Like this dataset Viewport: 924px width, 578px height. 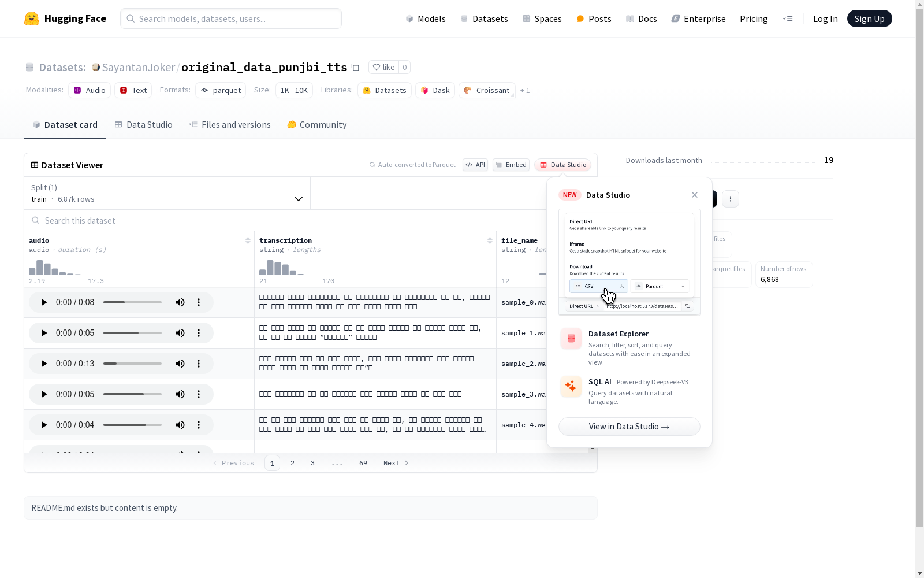(x=383, y=67)
